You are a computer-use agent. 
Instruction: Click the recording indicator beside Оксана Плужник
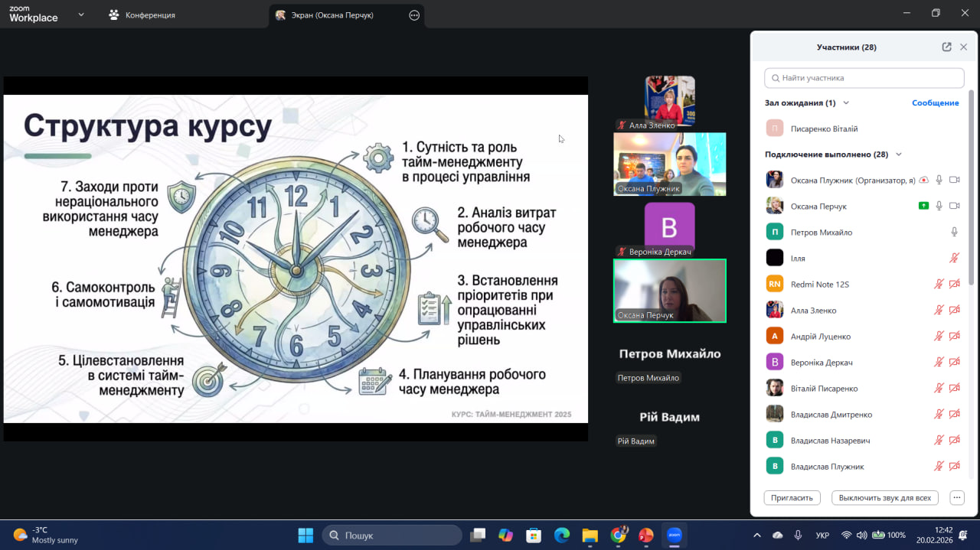coord(924,180)
